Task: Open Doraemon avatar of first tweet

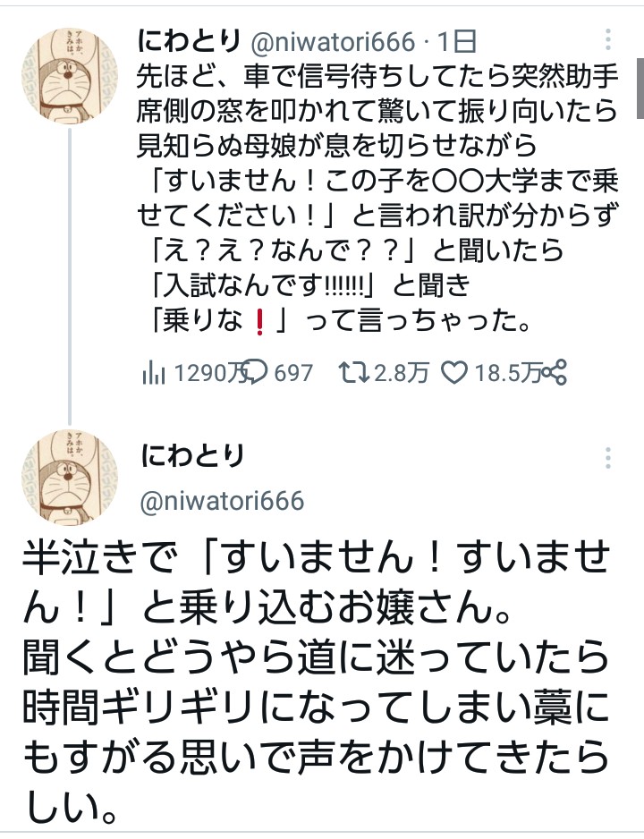Action: 70,77
